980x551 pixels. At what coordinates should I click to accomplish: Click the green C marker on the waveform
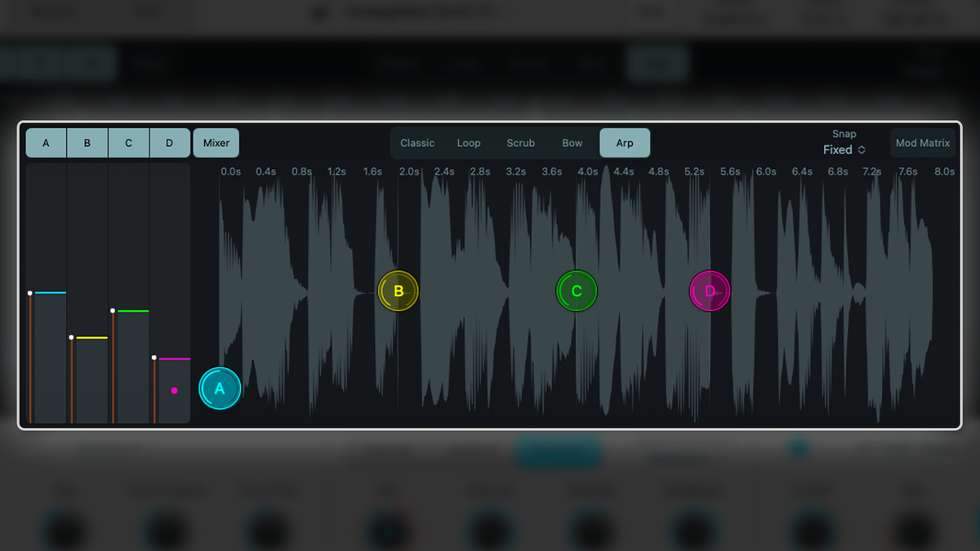(577, 291)
